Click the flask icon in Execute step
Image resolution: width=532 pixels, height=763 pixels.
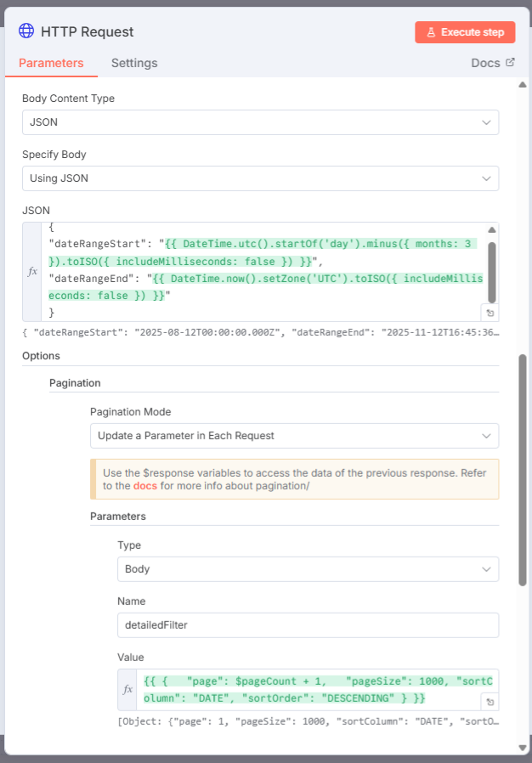[x=432, y=32]
